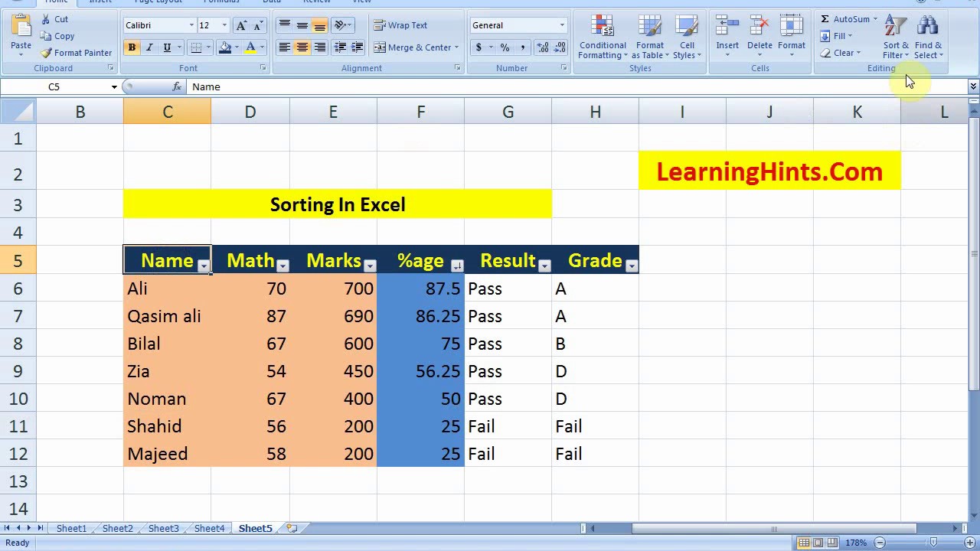The image size is (980, 551).
Task: Open the font size dropdown
Action: click(x=224, y=25)
